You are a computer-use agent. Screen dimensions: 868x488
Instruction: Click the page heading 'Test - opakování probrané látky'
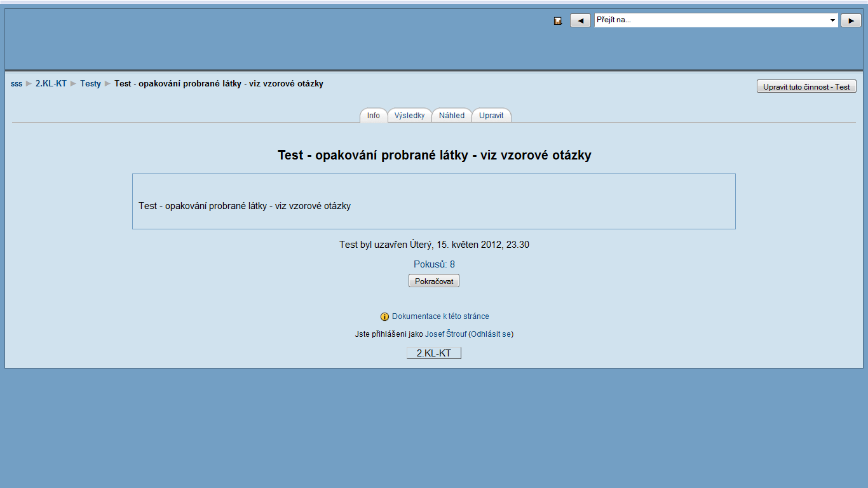(x=434, y=155)
